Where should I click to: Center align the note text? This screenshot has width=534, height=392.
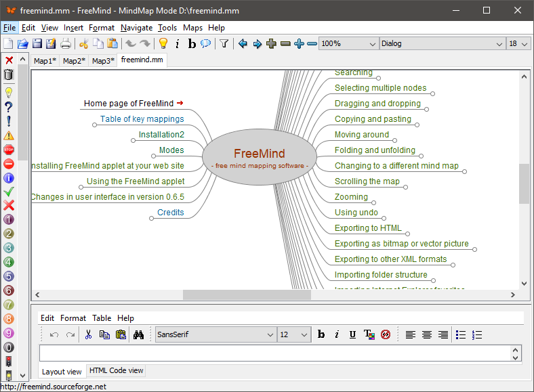click(427, 335)
